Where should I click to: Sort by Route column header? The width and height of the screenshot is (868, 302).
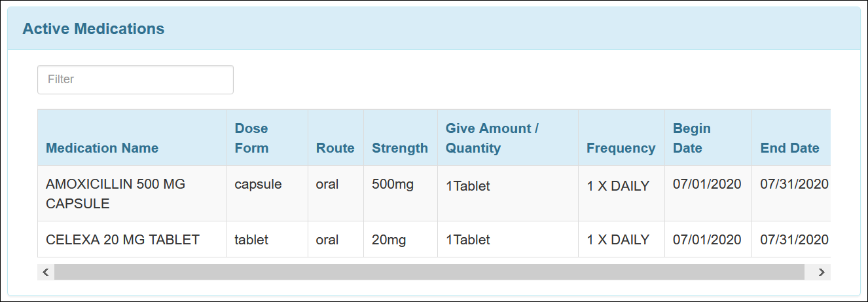pyautogui.click(x=335, y=148)
